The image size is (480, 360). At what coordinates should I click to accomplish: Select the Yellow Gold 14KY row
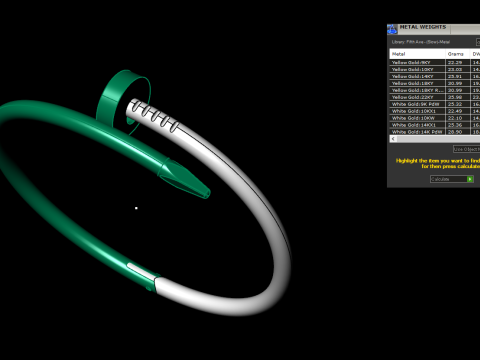[x=435, y=76]
